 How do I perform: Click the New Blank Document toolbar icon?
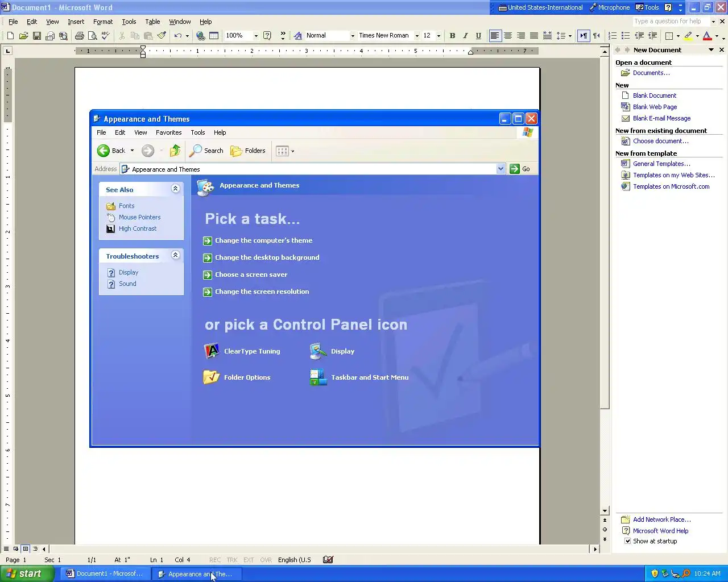10,36
